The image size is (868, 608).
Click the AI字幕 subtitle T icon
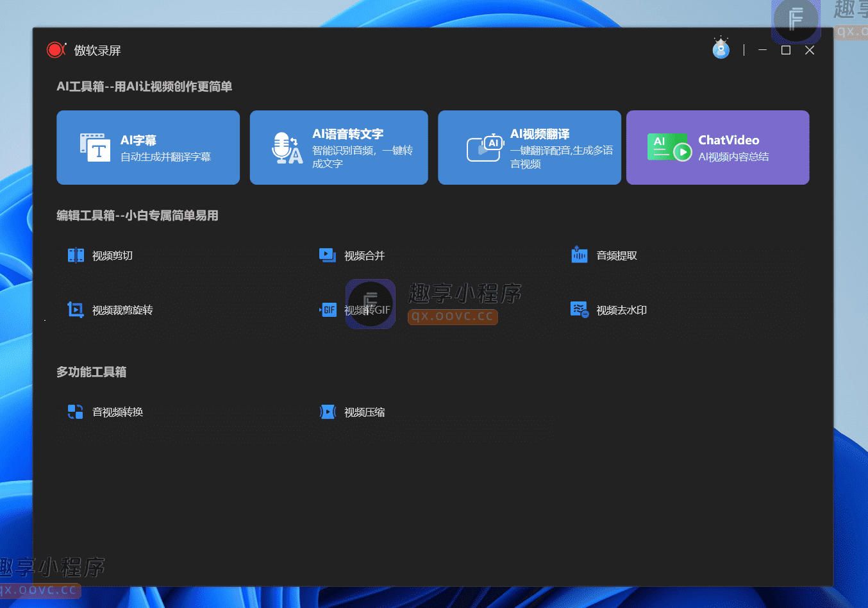point(95,148)
